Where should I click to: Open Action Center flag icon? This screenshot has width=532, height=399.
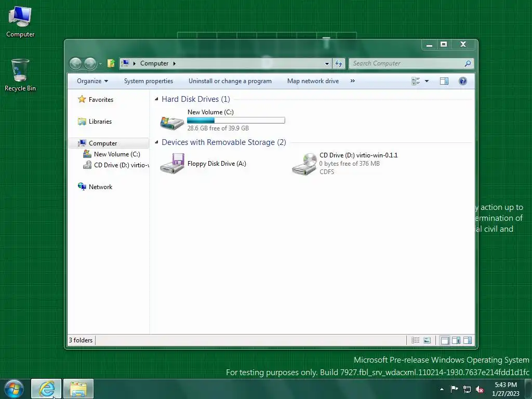pos(454,389)
